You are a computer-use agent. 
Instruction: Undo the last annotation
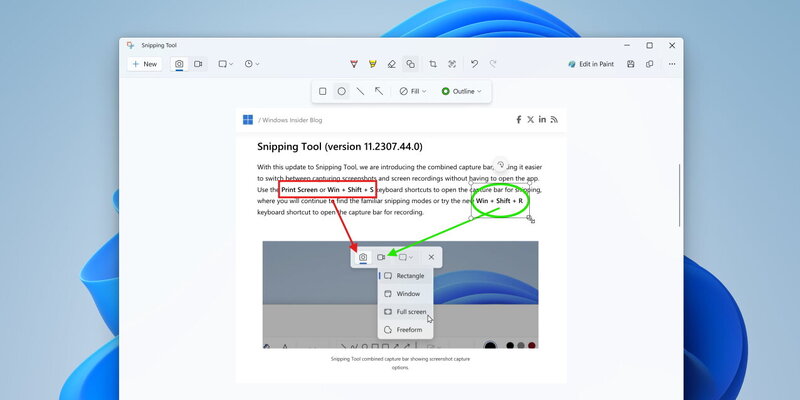tap(474, 64)
